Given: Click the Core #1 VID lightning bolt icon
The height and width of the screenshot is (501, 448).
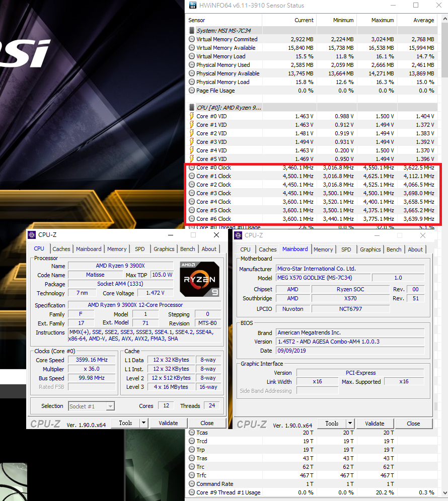Looking at the screenshot, I should pyautogui.click(x=192, y=125).
